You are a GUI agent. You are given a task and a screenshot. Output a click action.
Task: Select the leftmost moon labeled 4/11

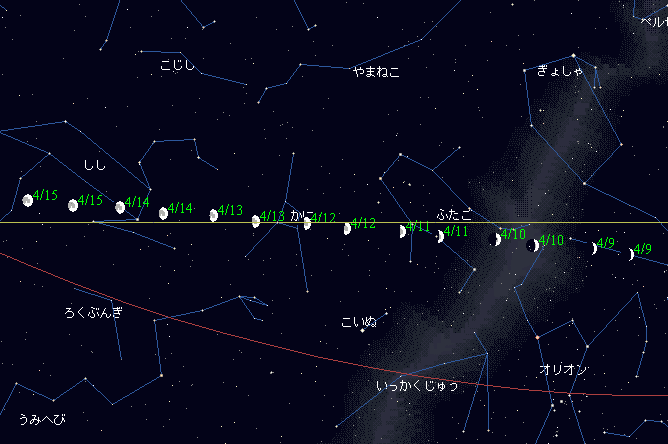(x=403, y=232)
